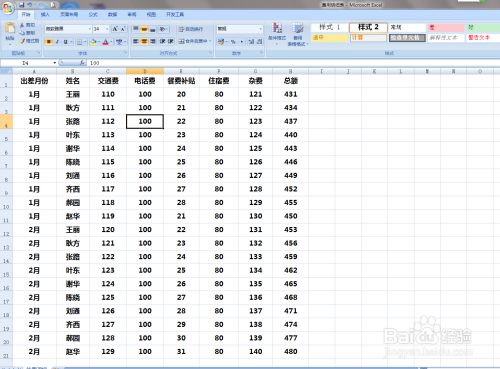The image size is (500, 369).
Task: Increase font size with Grow Font
Action: 115,29
